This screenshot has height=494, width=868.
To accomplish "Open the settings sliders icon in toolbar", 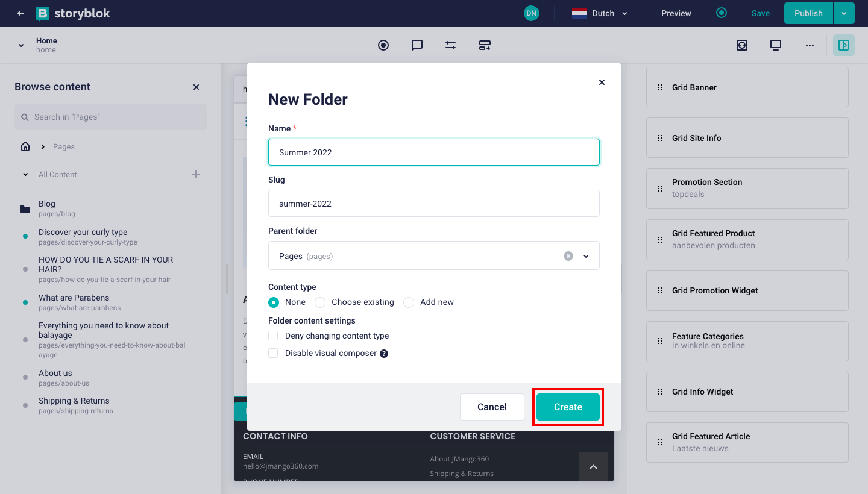I will [x=450, y=45].
